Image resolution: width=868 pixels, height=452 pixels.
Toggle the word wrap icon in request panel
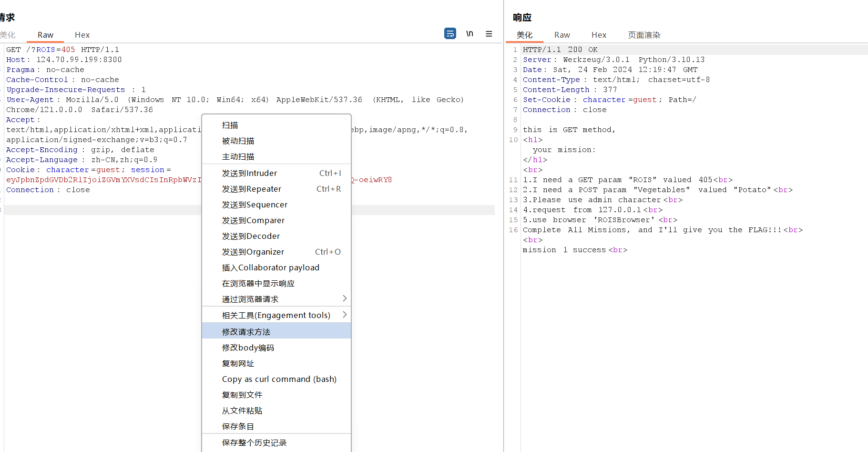click(450, 33)
